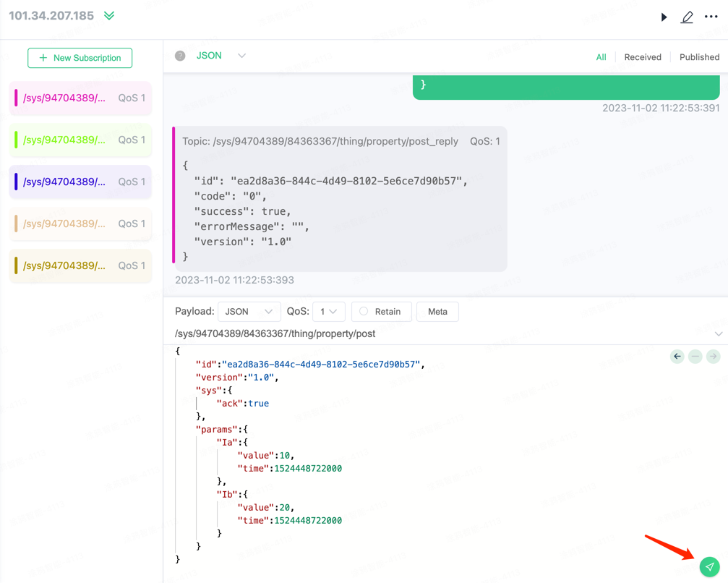728x583 pixels.
Task: Click the New Subscription button
Action: tap(80, 58)
